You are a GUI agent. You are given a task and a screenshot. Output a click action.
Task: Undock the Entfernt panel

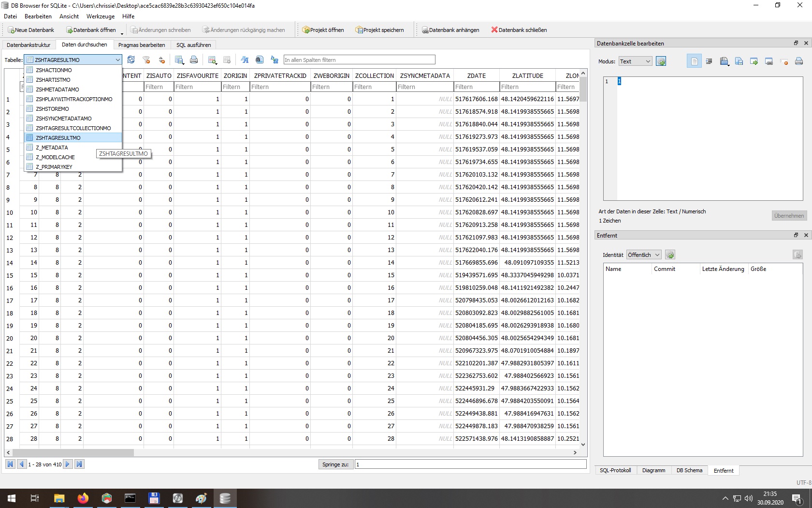pyautogui.click(x=796, y=235)
